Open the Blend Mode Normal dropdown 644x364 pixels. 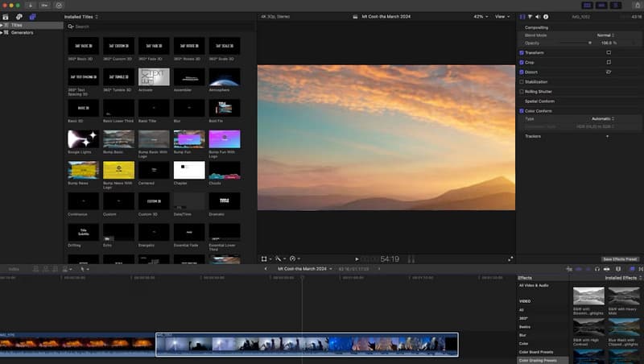(x=606, y=35)
